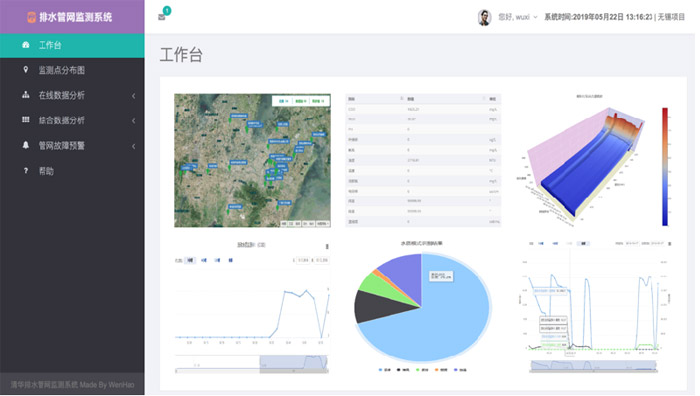Screen dimensions: 700x396
Task: Click the highlighted zoom range button in right line chart
Action: pos(583,244)
